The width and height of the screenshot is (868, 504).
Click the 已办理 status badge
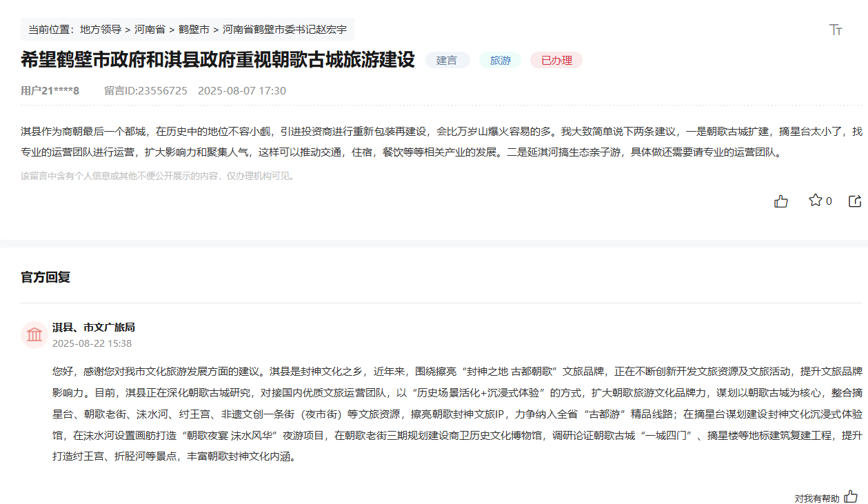pyautogui.click(x=556, y=60)
